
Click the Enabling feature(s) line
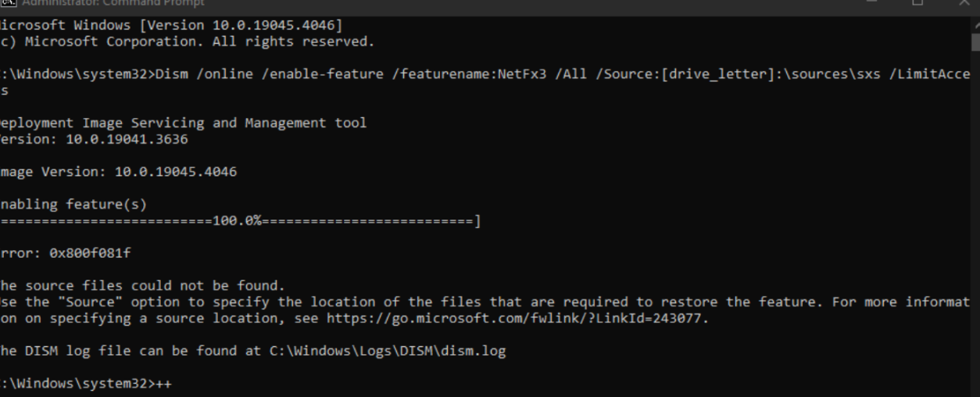[73, 205]
